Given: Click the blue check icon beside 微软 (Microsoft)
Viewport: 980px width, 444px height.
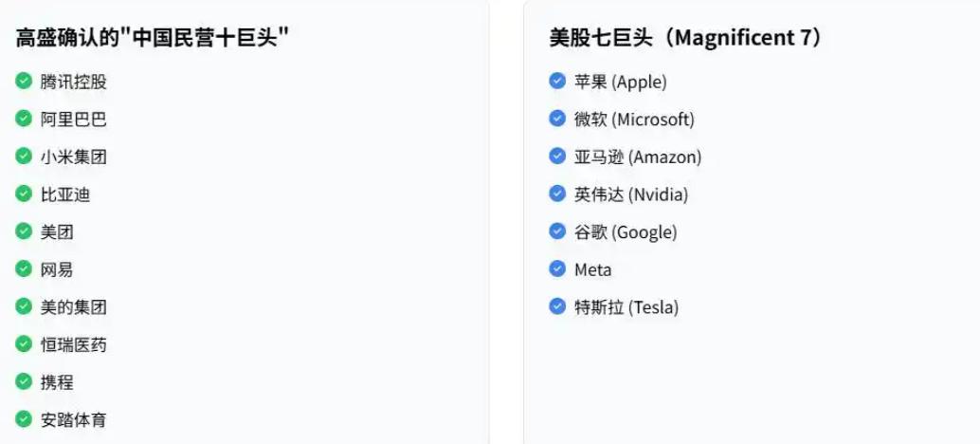Looking at the screenshot, I should 557,119.
